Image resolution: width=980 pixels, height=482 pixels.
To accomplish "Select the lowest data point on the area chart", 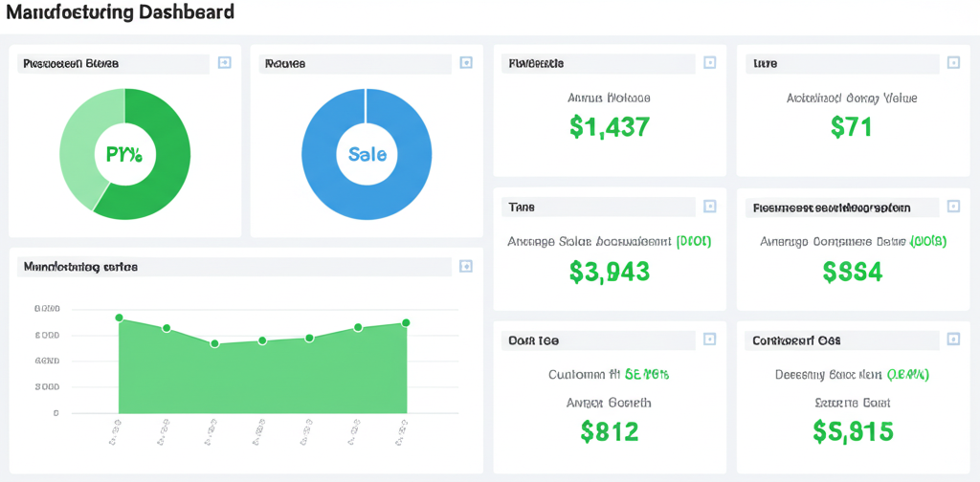I will tap(214, 343).
